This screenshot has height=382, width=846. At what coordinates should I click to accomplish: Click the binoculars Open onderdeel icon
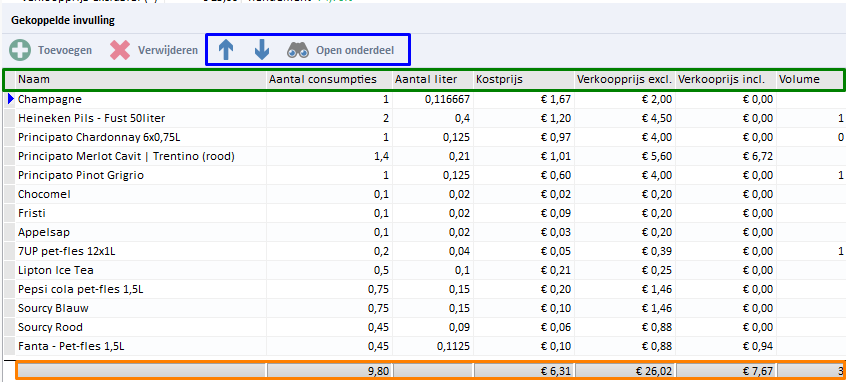point(297,50)
